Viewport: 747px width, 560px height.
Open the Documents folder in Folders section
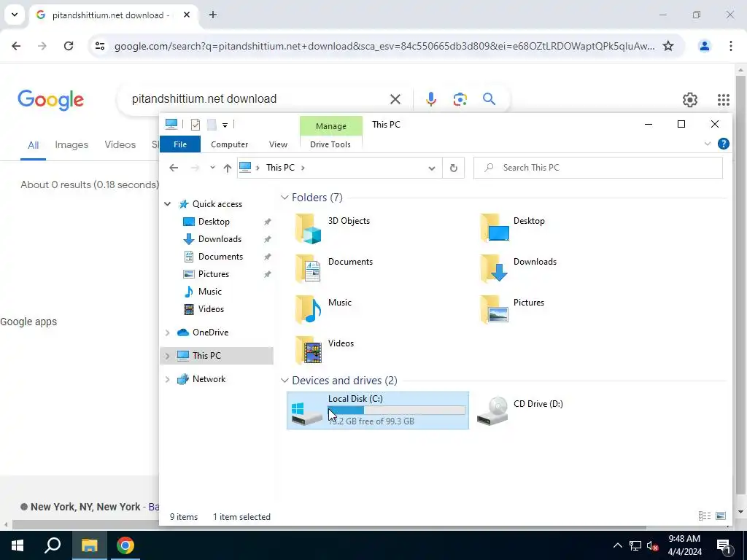coord(308,268)
